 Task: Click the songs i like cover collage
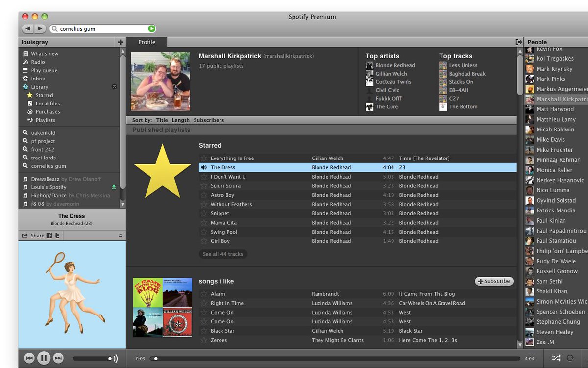coord(163,307)
